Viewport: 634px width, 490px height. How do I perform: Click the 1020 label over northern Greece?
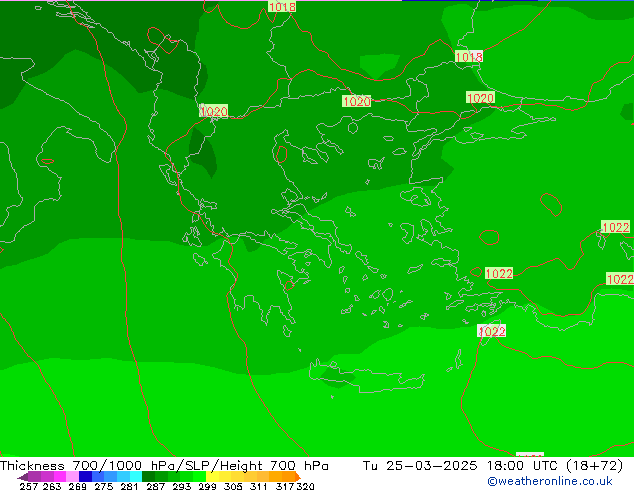(x=357, y=101)
